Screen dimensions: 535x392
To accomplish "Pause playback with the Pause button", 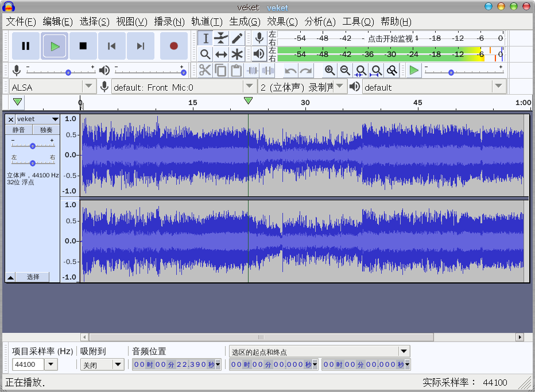I will click(x=26, y=46).
